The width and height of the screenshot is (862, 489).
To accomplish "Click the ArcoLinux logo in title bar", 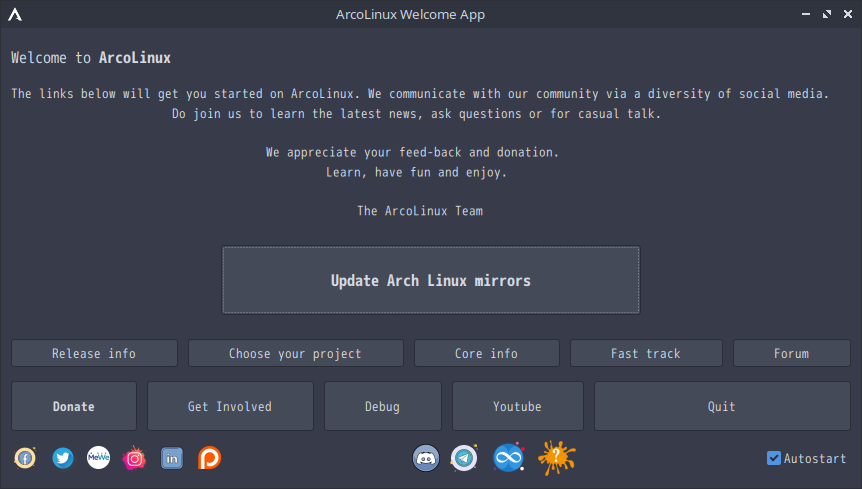I will coord(15,14).
